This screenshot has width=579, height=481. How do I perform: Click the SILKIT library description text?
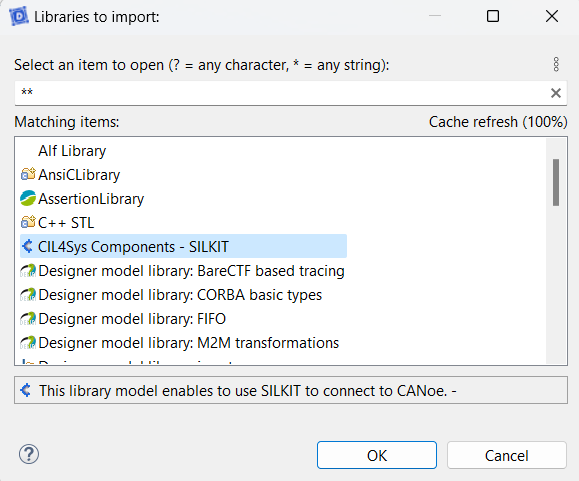click(x=248, y=391)
